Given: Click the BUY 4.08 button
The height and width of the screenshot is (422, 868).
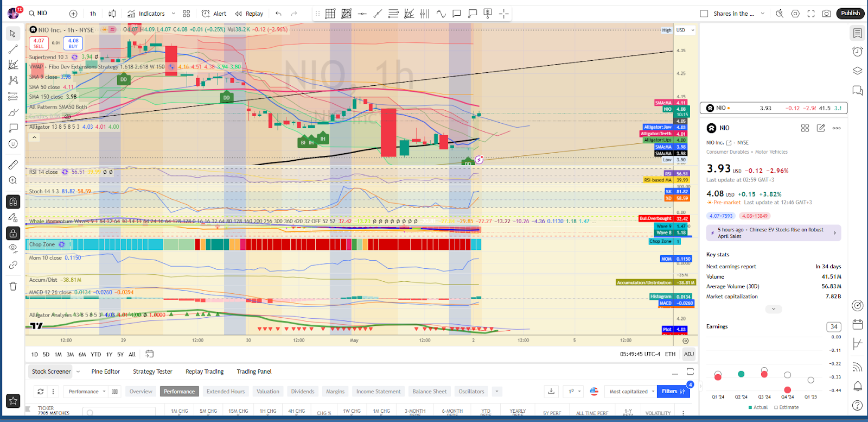Looking at the screenshot, I should tap(73, 43).
